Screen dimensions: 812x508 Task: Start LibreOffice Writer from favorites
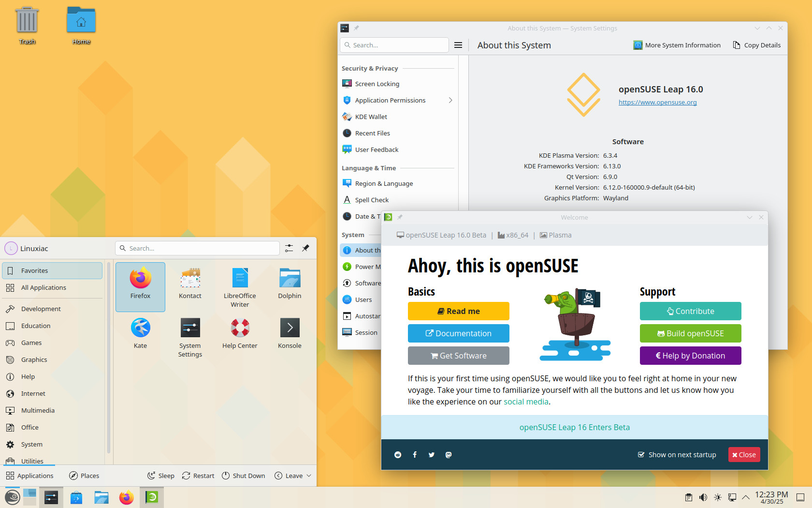(240, 286)
